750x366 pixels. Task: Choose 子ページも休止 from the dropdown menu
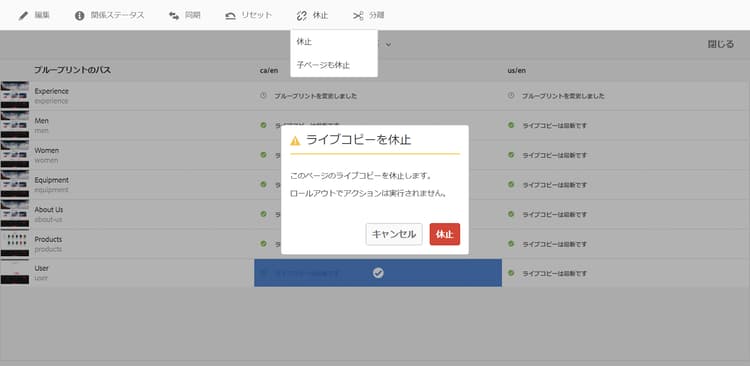[x=323, y=65]
